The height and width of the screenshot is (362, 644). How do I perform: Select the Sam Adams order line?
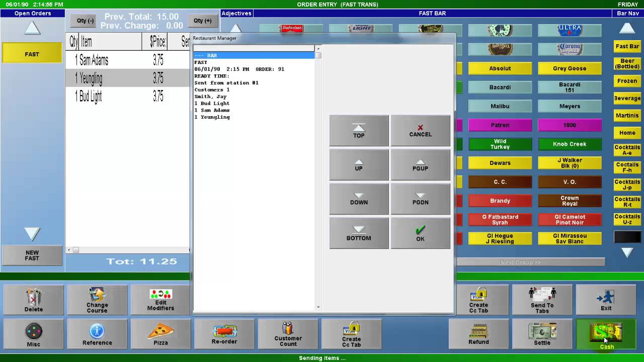[x=128, y=60]
